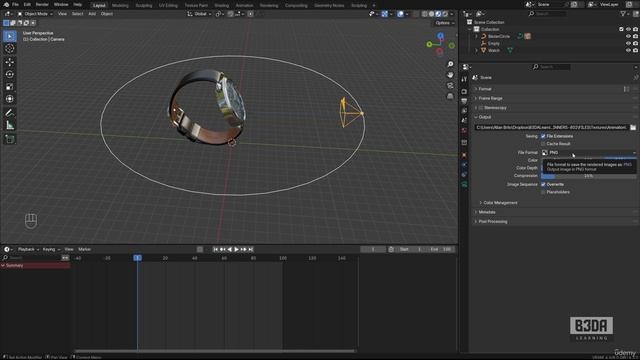Open the outliner filter funnel icon
This screenshot has width=640, height=360.
(623, 13)
